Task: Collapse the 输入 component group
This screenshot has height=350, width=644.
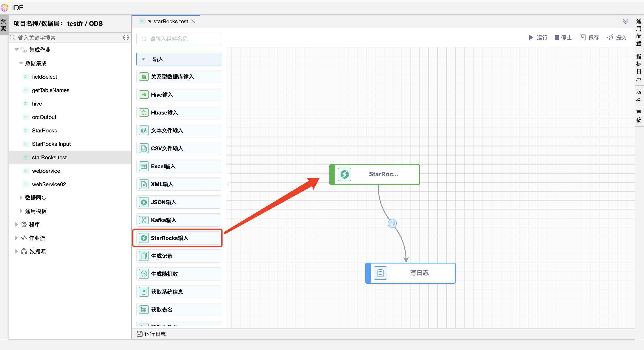Action: (x=143, y=59)
